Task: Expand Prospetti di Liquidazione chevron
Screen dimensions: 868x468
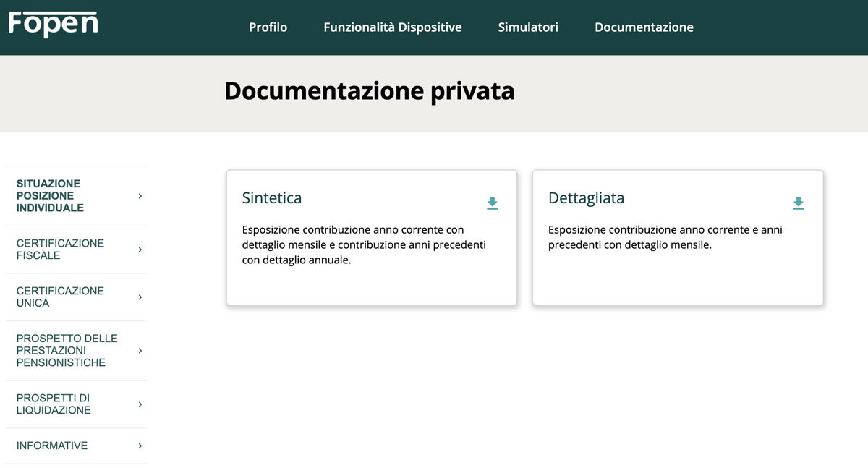Action: click(x=140, y=404)
